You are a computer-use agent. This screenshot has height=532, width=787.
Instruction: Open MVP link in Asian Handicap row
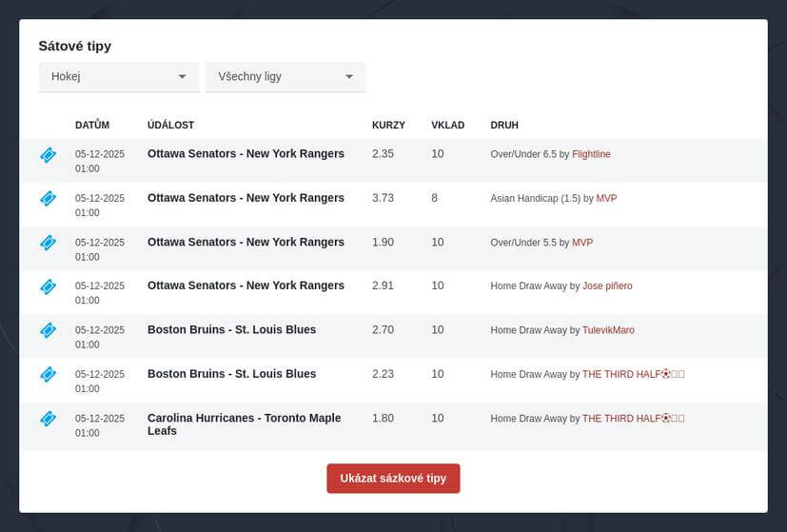click(606, 198)
